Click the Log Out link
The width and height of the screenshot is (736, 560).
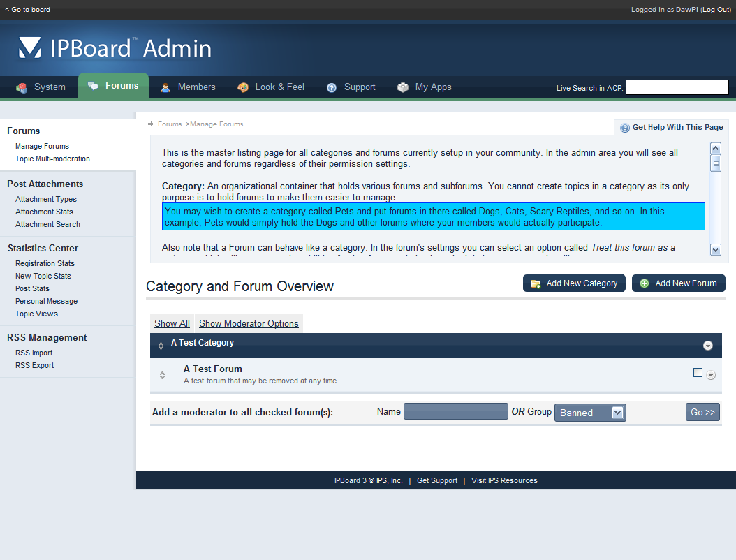[716, 10]
